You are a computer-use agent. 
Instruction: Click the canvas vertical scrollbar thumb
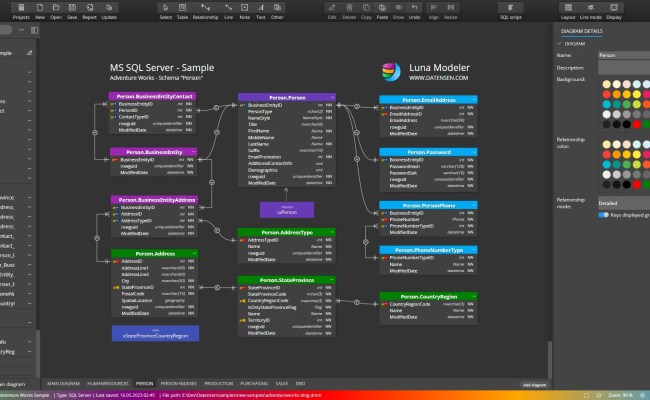click(550, 359)
